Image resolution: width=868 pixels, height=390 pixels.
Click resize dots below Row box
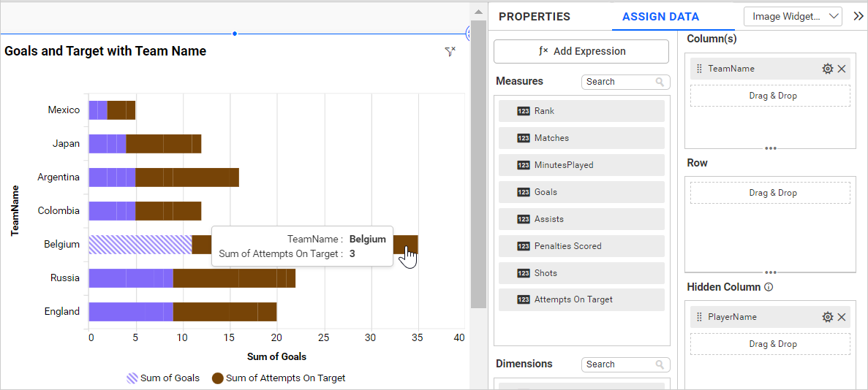(x=770, y=272)
